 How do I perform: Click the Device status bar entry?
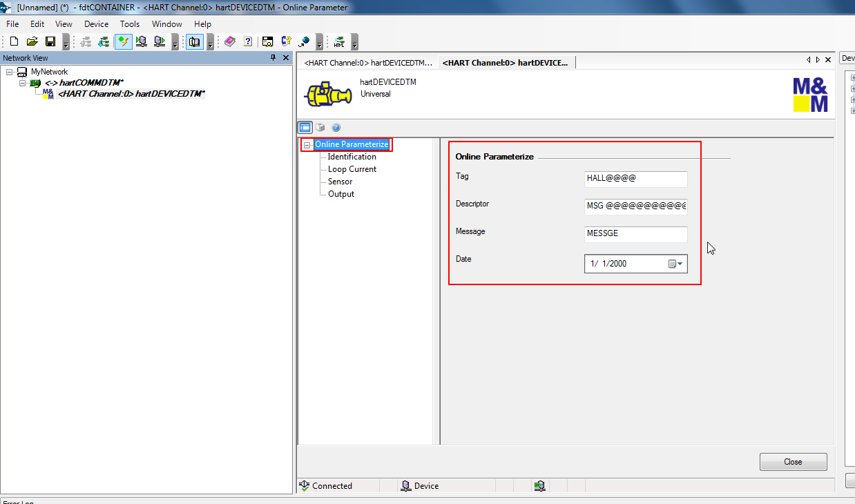pyautogui.click(x=420, y=486)
